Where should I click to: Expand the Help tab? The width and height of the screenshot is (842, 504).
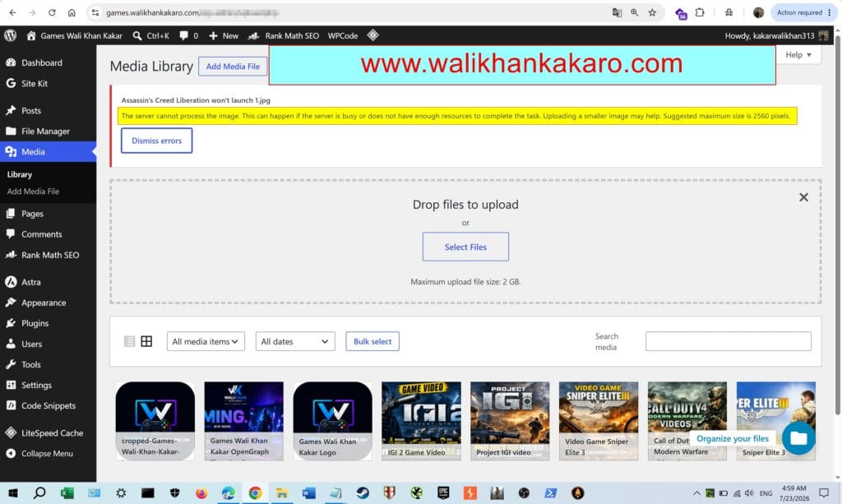798,55
